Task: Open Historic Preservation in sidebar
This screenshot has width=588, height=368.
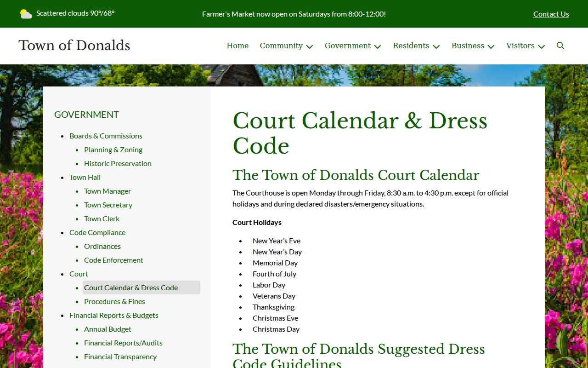Action: tap(118, 163)
